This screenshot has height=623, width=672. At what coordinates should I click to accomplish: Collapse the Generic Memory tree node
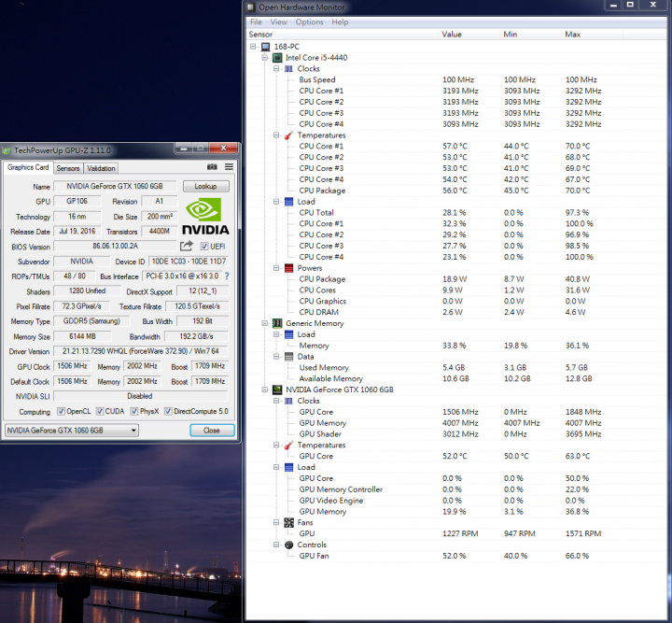(x=266, y=323)
